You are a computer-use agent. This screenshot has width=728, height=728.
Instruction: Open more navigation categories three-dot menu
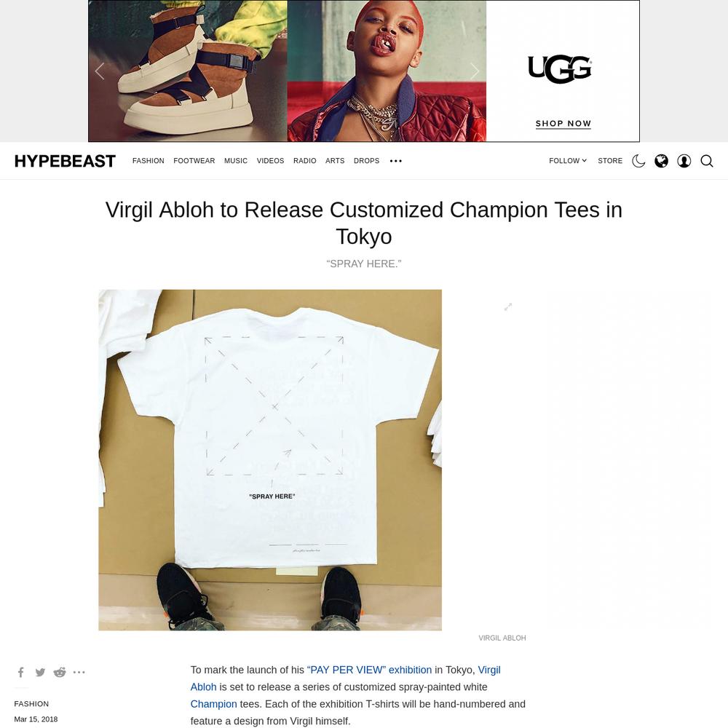tap(395, 161)
